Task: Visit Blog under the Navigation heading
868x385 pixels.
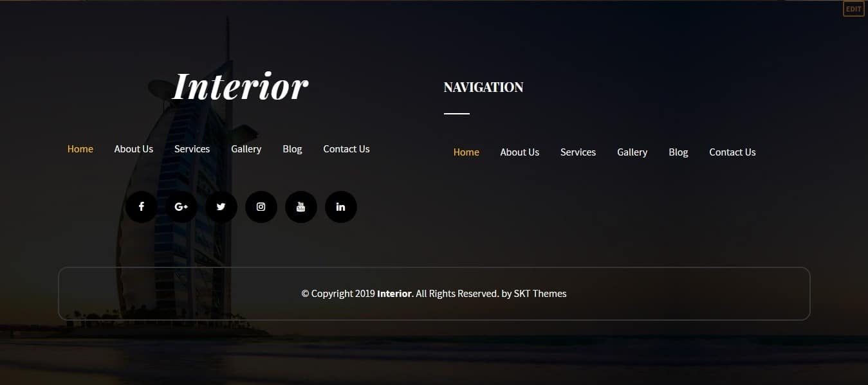Action: point(678,152)
